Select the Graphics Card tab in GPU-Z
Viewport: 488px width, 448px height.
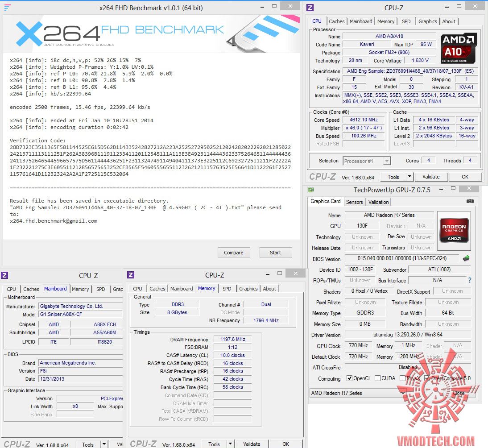coord(325,201)
